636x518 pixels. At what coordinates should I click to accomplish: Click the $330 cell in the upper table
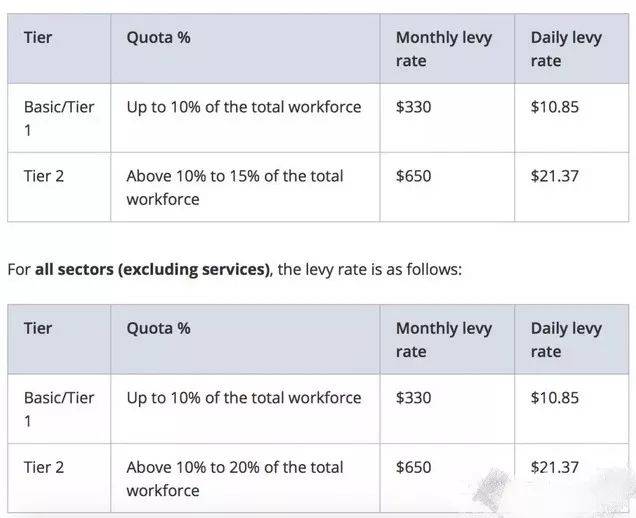pyautogui.click(x=413, y=106)
